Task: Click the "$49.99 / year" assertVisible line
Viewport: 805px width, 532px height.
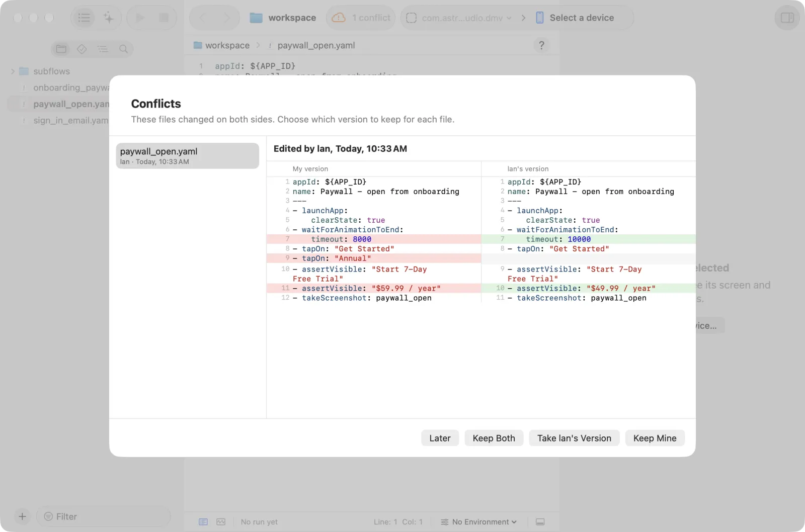Action: click(589, 288)
